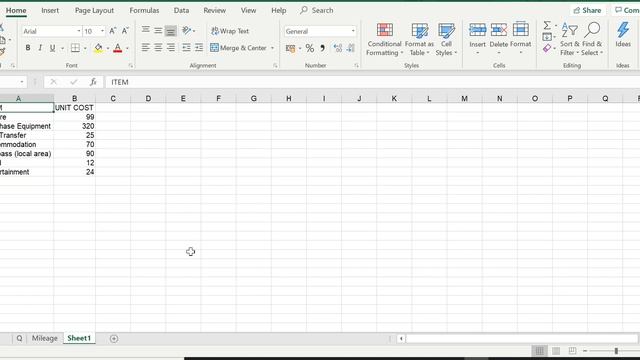Open Merge & Center dropdown arrow
This screenshot has height=360, width=640.
[x=272, y=48]
